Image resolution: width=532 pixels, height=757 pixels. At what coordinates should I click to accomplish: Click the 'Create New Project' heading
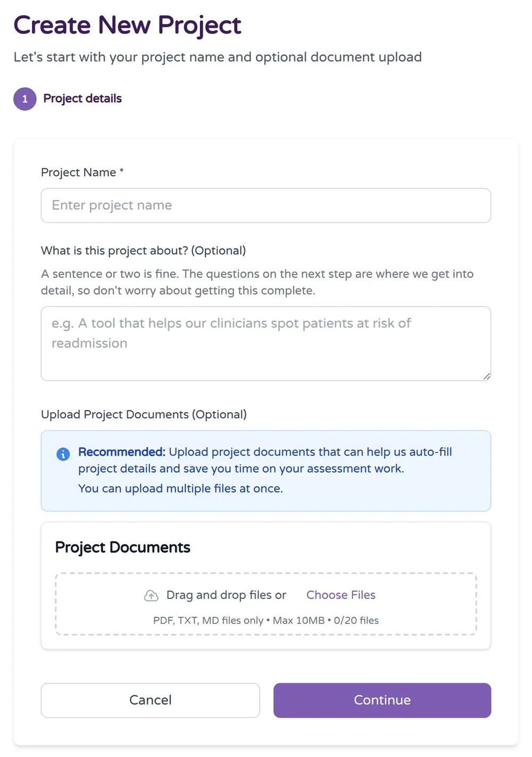(x=127, y=25)
